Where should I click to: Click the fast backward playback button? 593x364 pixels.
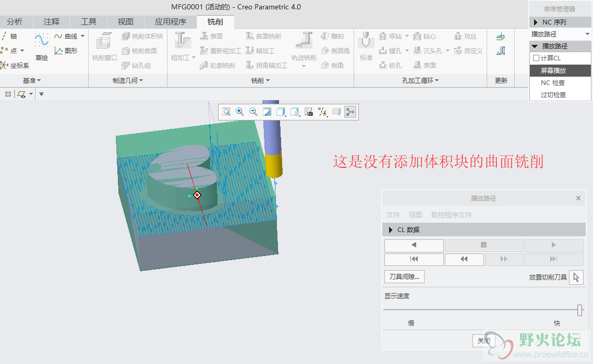coord(464,259)
